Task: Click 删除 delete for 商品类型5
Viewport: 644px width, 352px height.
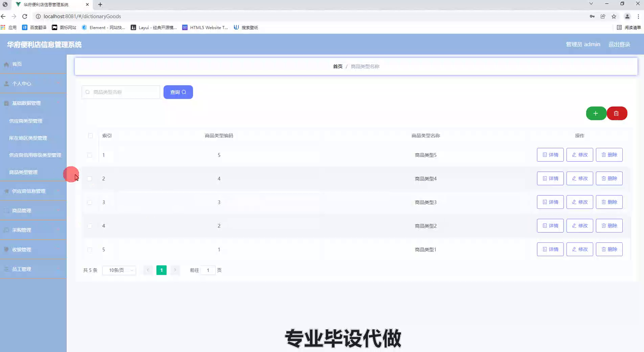Action: (x=609, y=155)
